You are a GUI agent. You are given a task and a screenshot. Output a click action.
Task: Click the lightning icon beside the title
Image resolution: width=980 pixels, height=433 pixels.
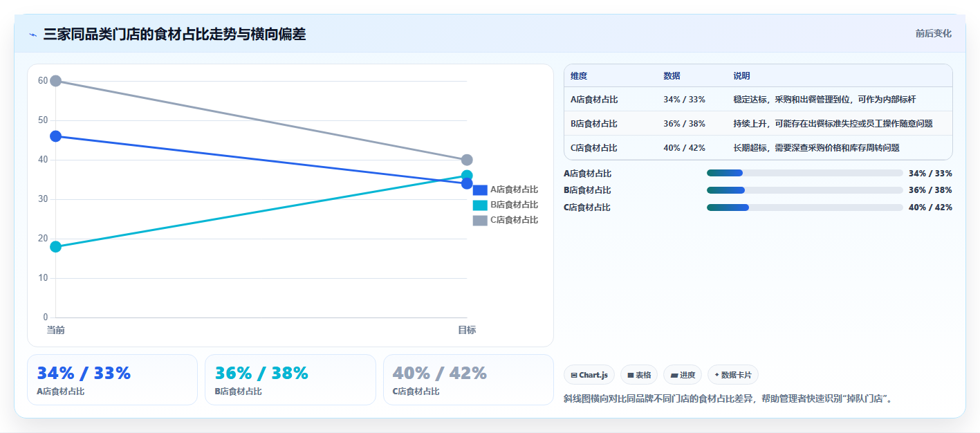coord(33,35)
